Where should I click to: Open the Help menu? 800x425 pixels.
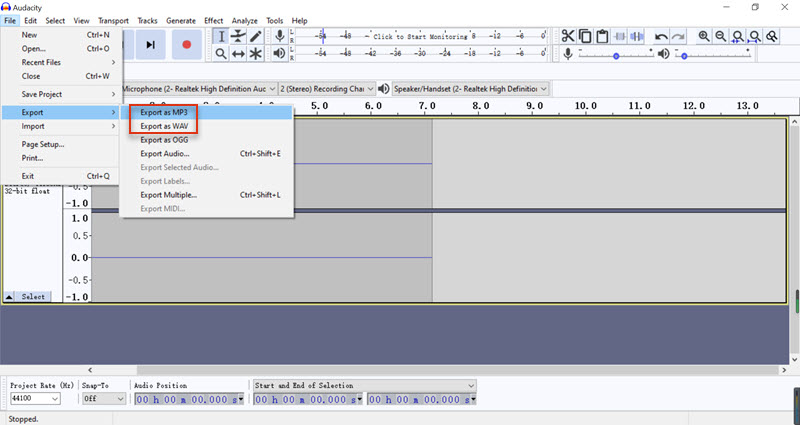click(x=299, y=21)
